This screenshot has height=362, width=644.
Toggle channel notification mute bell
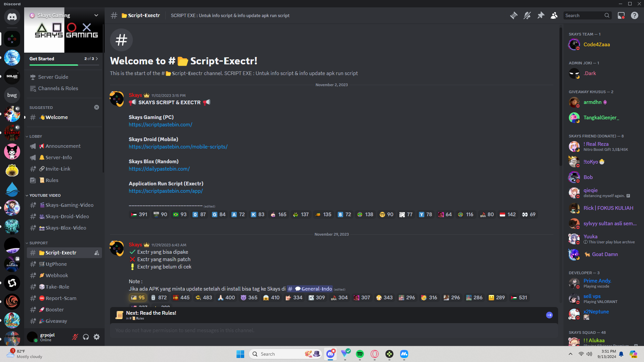click(x=527, y=15)
